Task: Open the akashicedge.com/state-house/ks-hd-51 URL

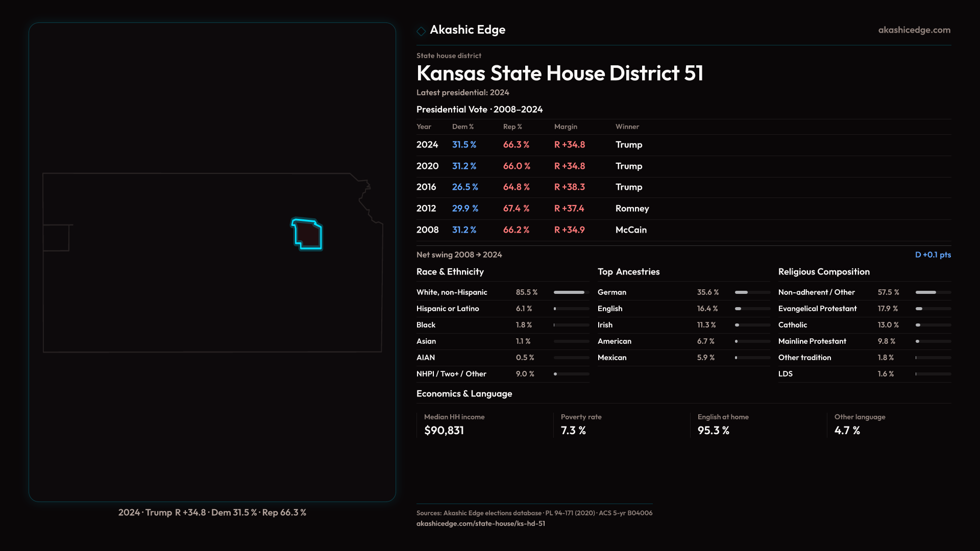Action: pos(480,523)
